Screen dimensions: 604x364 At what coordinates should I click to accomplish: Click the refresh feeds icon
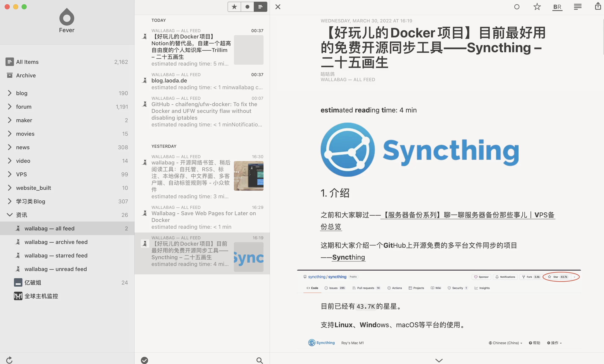(9, 360)
